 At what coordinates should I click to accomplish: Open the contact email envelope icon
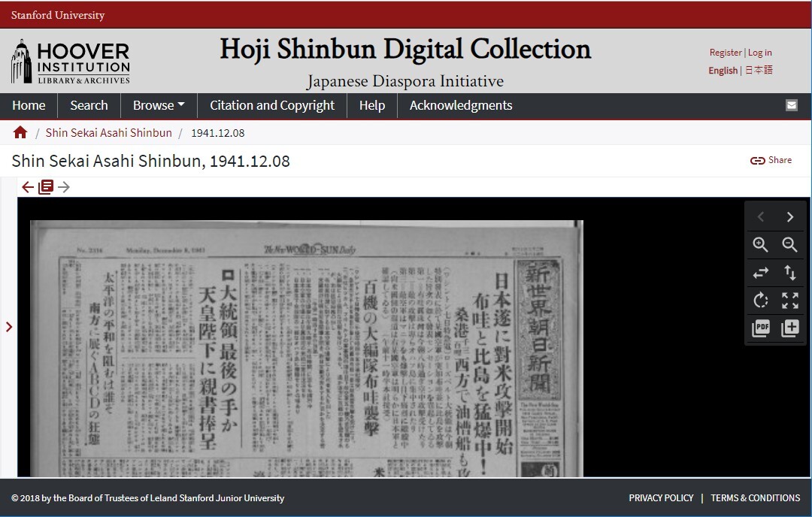click(792, 105)
